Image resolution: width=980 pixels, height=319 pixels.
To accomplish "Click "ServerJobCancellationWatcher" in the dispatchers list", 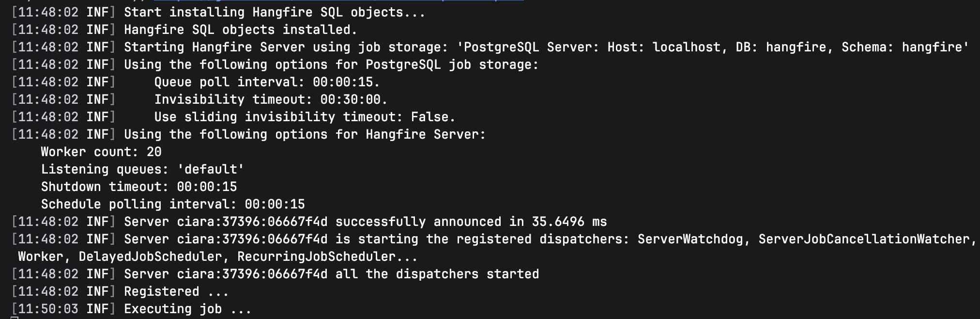I will point(864,239).
